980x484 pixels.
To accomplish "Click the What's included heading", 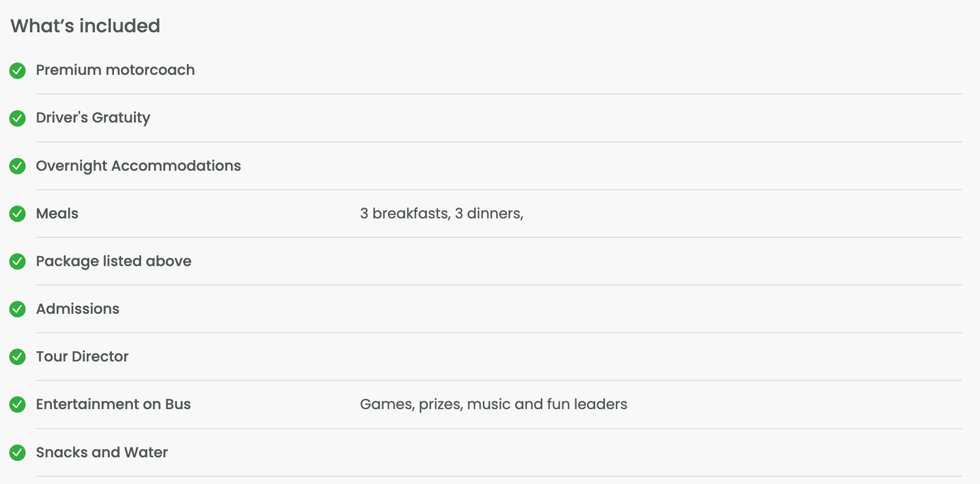I will [x=85, y=26].
